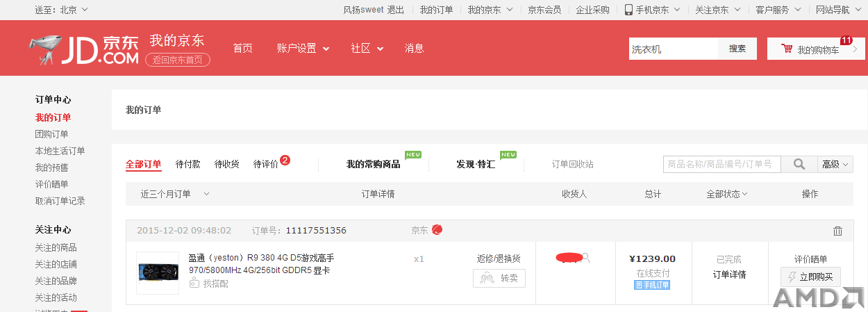868x312 pixels.
Task: Click the 找搭配 icon under product
Action: pos(194,284)
